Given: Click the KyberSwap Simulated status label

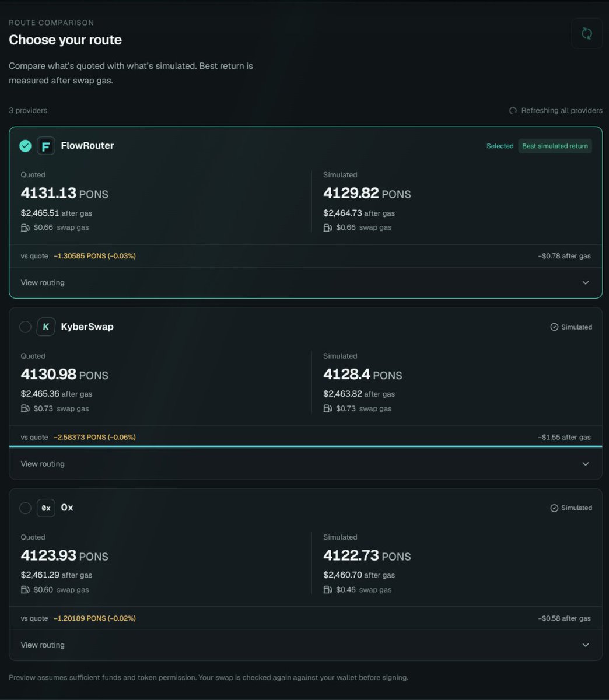Looking at the screenshot, I should (x=576, y=327).
